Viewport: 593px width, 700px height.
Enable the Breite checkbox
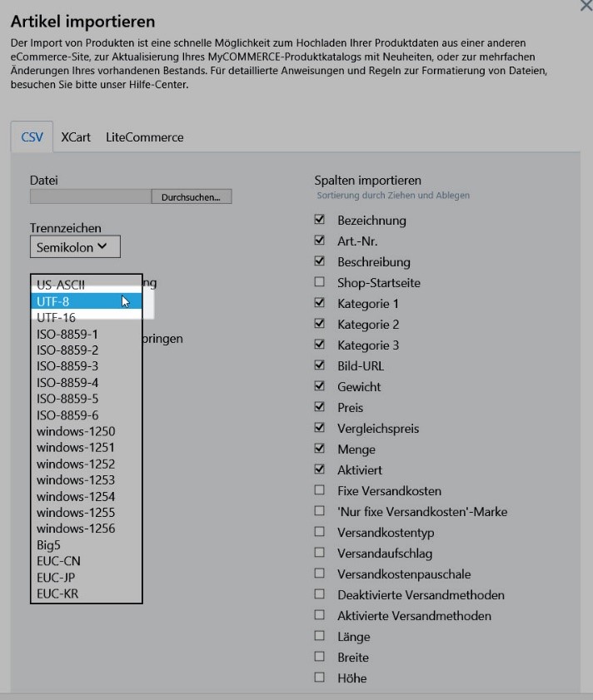coord(320,657)
